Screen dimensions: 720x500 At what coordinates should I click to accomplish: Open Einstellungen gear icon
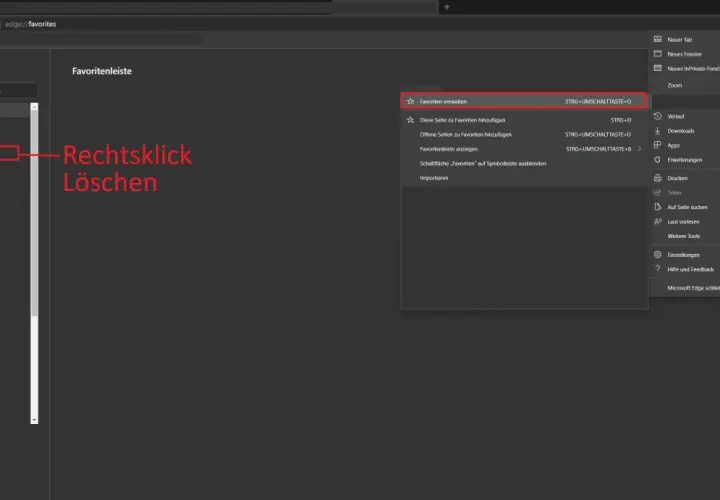point(658,254)
